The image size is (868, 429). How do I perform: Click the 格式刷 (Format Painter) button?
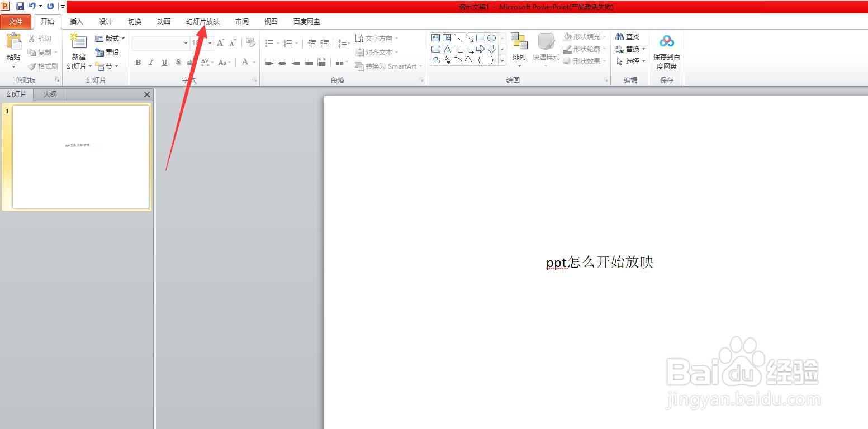coord(42,66)
